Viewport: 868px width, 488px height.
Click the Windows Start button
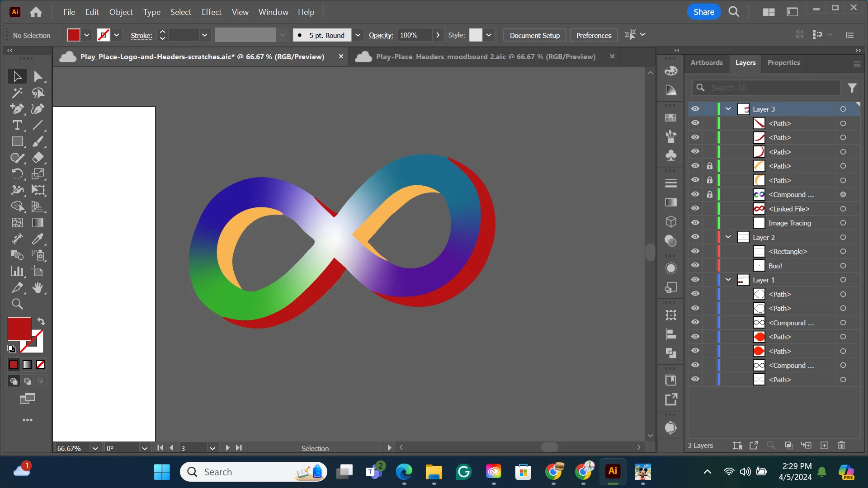pyautogui.click(x=162, y=472)
